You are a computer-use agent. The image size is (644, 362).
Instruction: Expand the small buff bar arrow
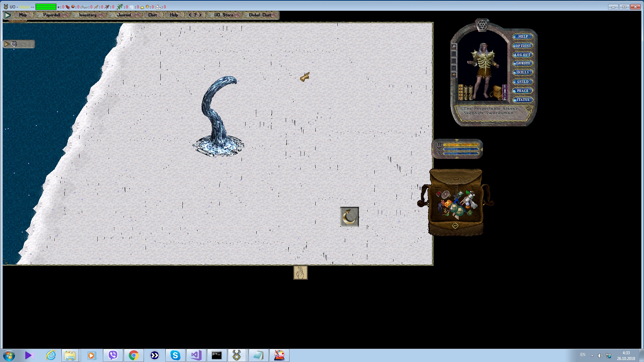[7, 44]
